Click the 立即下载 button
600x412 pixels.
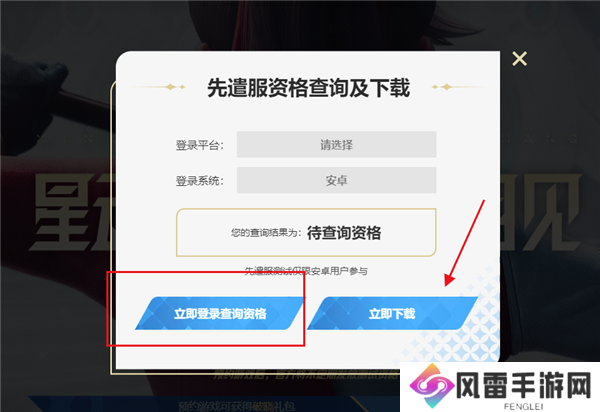(x=392, y=313)
